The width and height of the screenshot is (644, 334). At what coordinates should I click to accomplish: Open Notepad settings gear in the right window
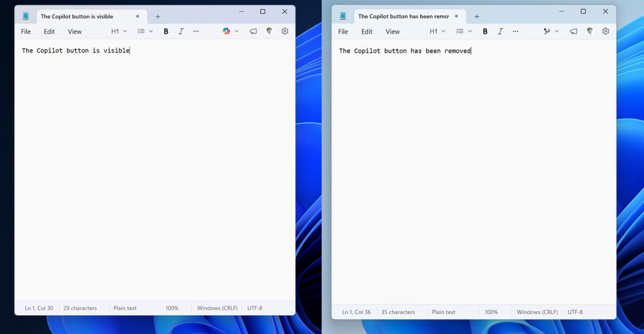point(605,31)
